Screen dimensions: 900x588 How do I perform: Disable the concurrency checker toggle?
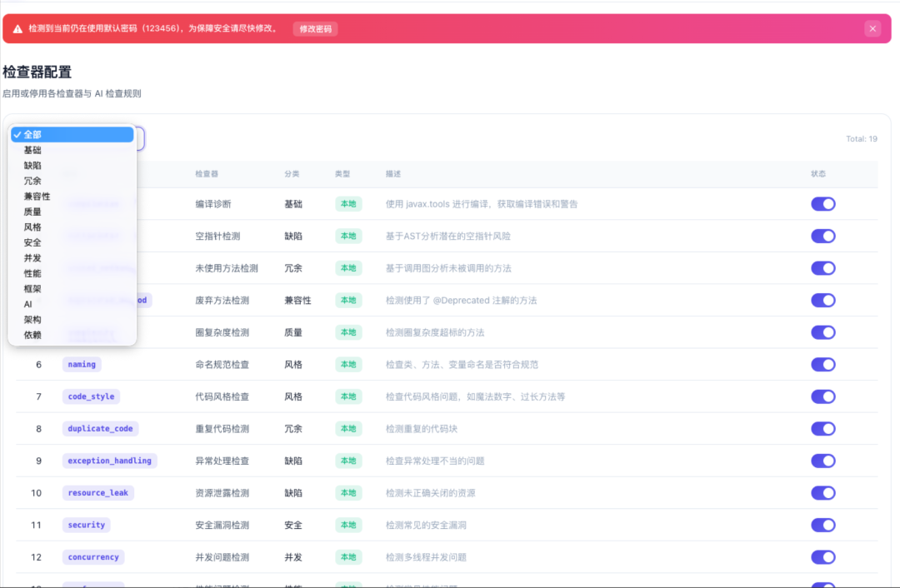823,557
